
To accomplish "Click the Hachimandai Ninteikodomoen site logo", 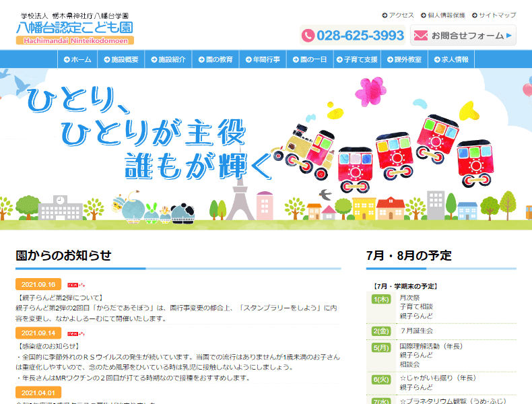I will point(75,28).
